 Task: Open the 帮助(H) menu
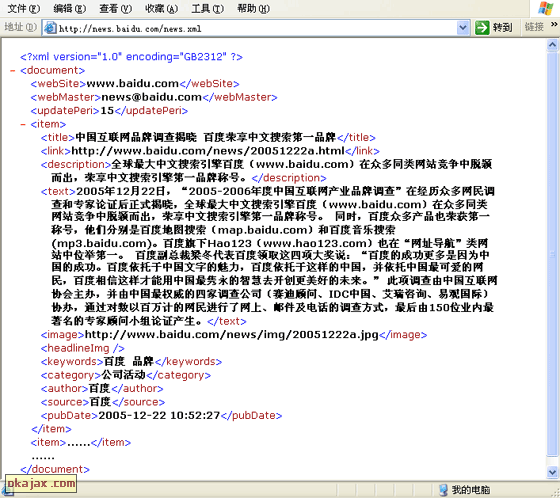(x=253, y=8)
